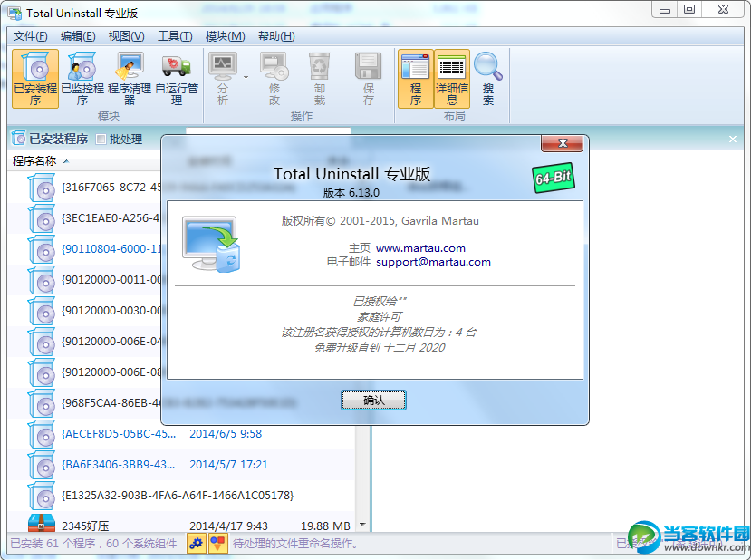Screen dimensions: 751x560
Task: Click status text 待处理的文件重命名操作
Action: (x=295, y=544)
